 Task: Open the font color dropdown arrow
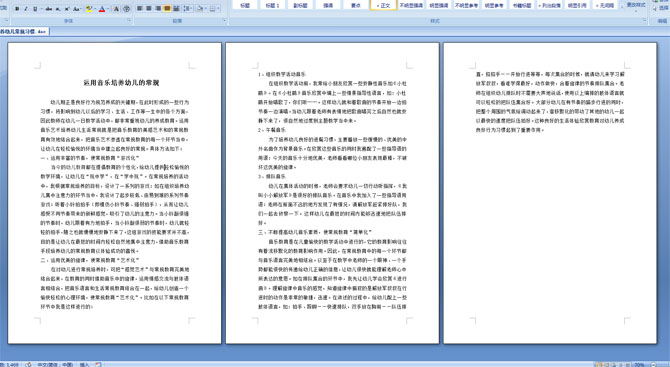point(108,9)
